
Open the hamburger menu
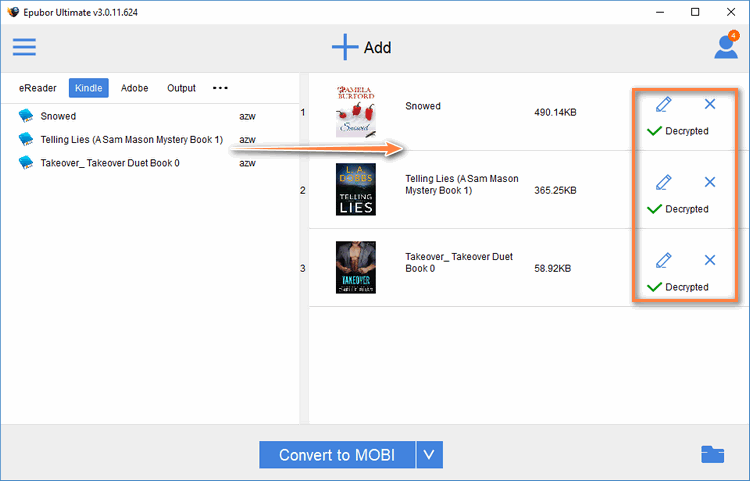point(24,47)
